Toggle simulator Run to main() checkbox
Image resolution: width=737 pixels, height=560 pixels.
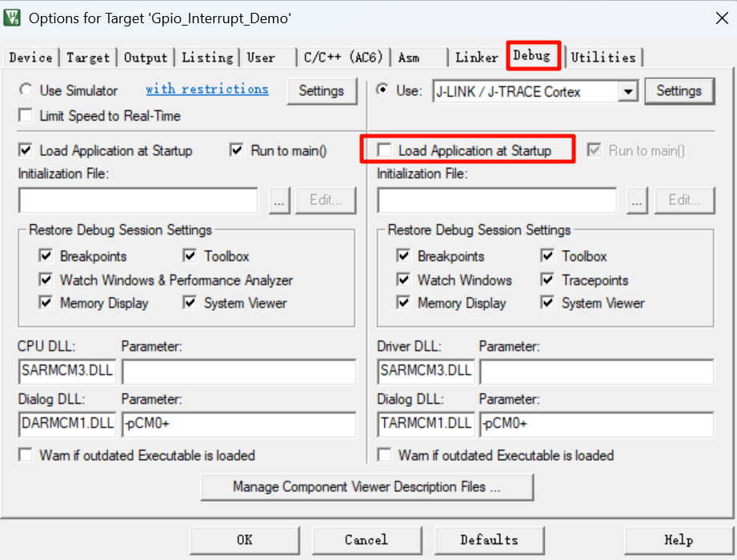click(x=236, y=150)
